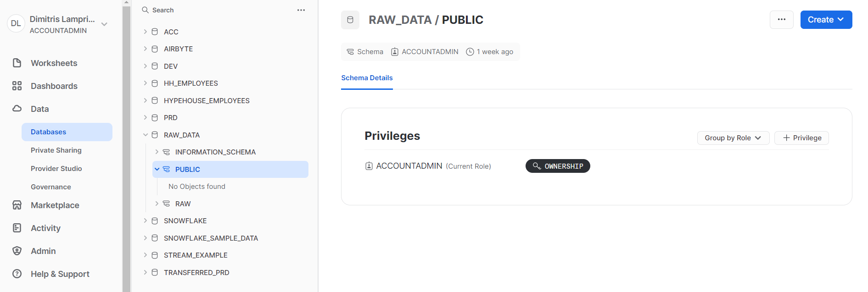Open the three-dot menu beside Search
The image size is (868, 292).
(301, 10)
